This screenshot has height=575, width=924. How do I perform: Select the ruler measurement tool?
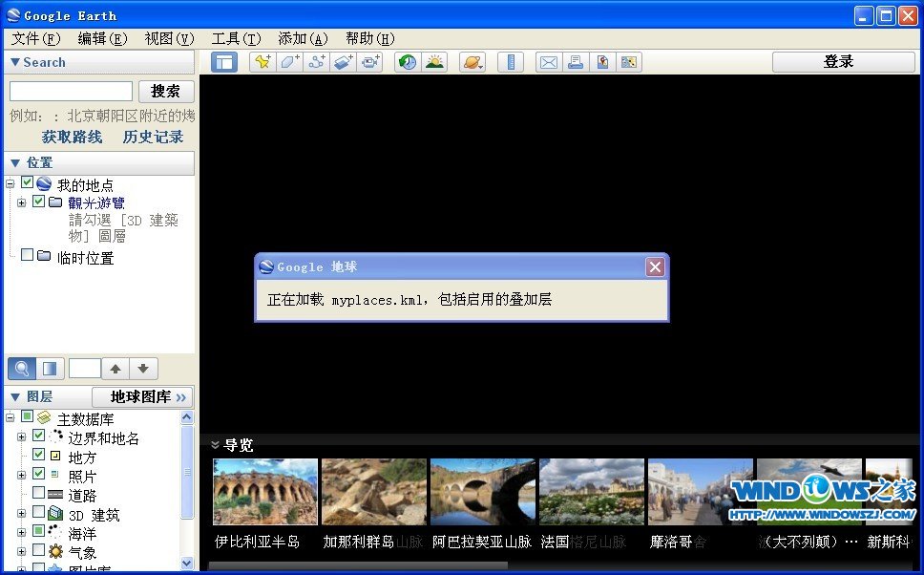click(511, 62)
